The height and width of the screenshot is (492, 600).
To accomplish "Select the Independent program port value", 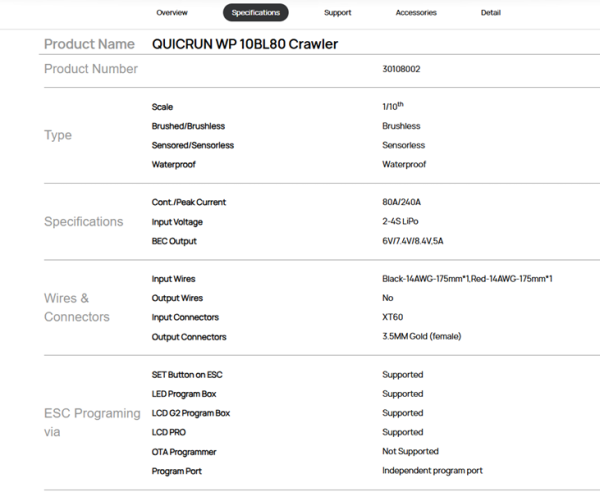I will pyautogui.click(x=432, y=471).
